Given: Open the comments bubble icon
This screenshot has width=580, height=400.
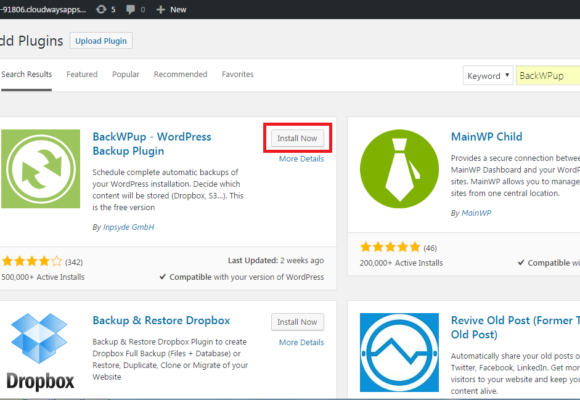Looking at the screenshot, I should [130, 9].
